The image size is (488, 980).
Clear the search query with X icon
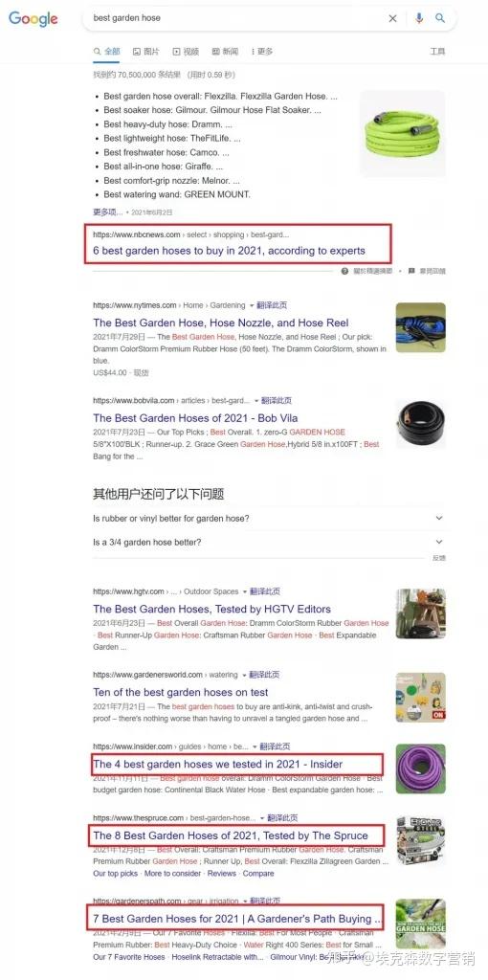point(392,19)
